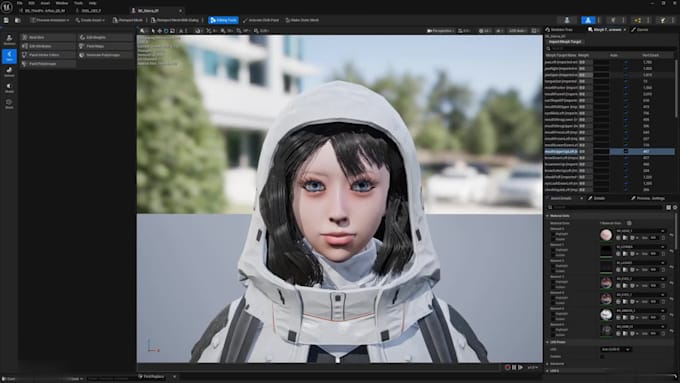Viewport: 680px width, 383px height.
Task: Enable Highlight for material Element 1
Action: (553, 250)
